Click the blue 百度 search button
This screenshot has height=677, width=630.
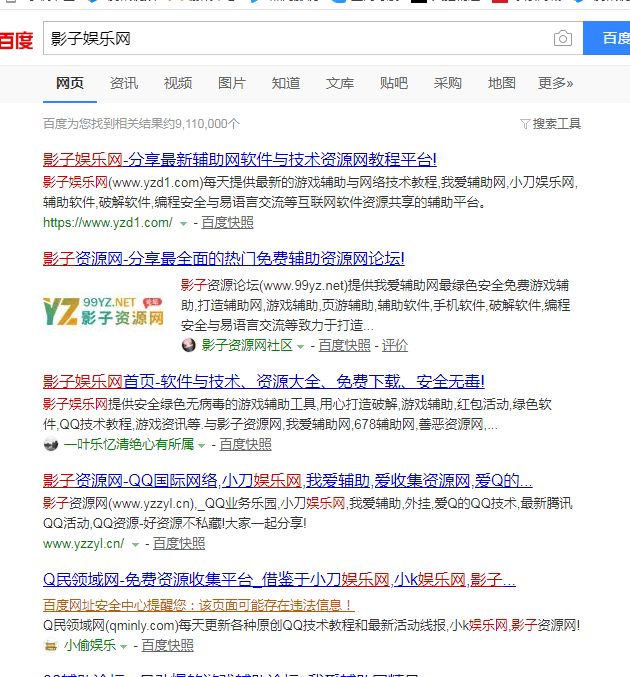point(607,38)
